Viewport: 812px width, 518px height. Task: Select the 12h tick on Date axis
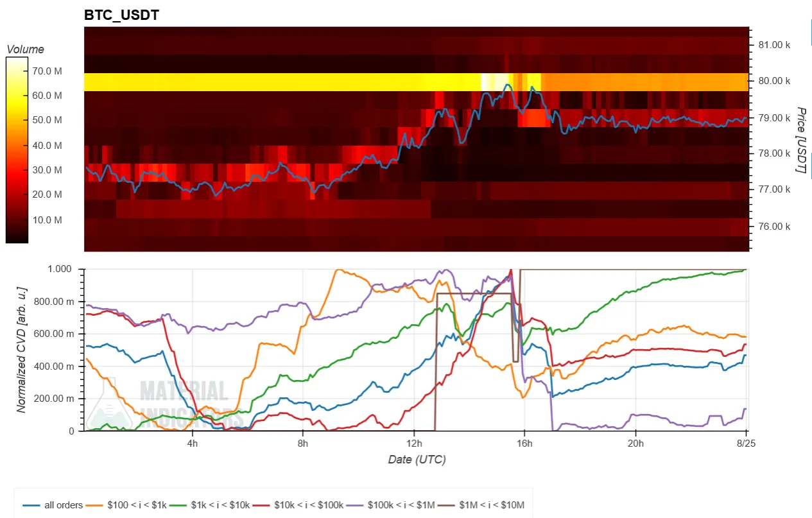point(414,443)
